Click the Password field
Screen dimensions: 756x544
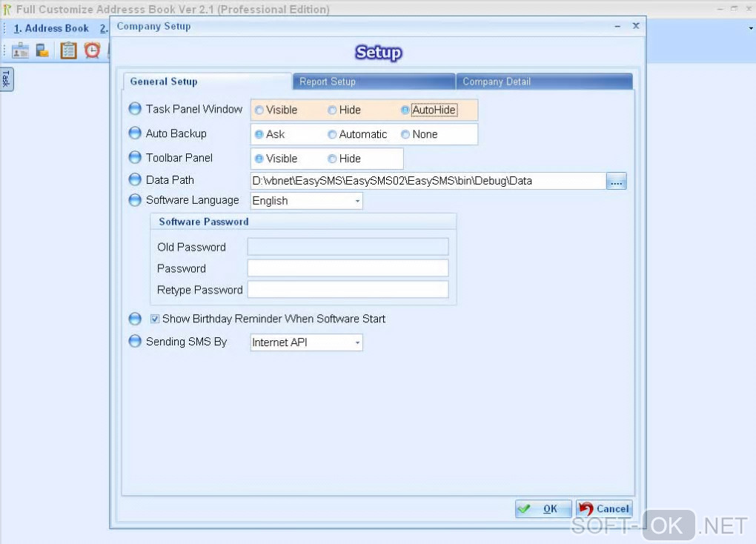tap(348, 268)
